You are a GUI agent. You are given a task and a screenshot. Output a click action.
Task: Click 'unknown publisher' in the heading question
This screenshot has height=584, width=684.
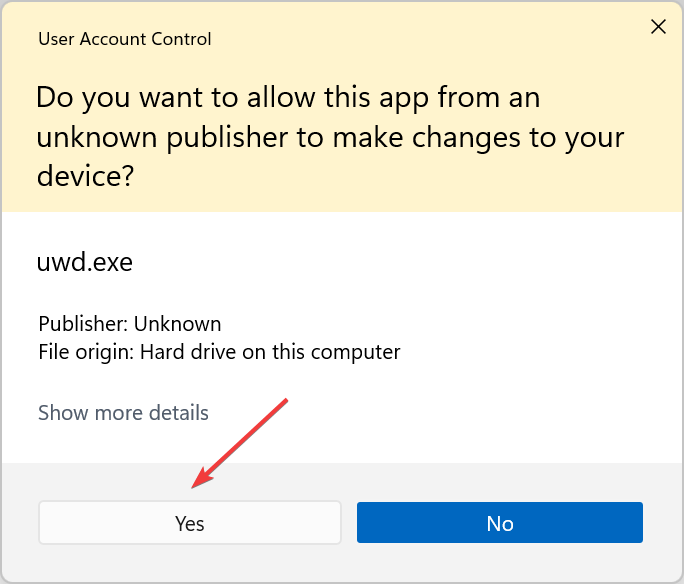[162, 137]
